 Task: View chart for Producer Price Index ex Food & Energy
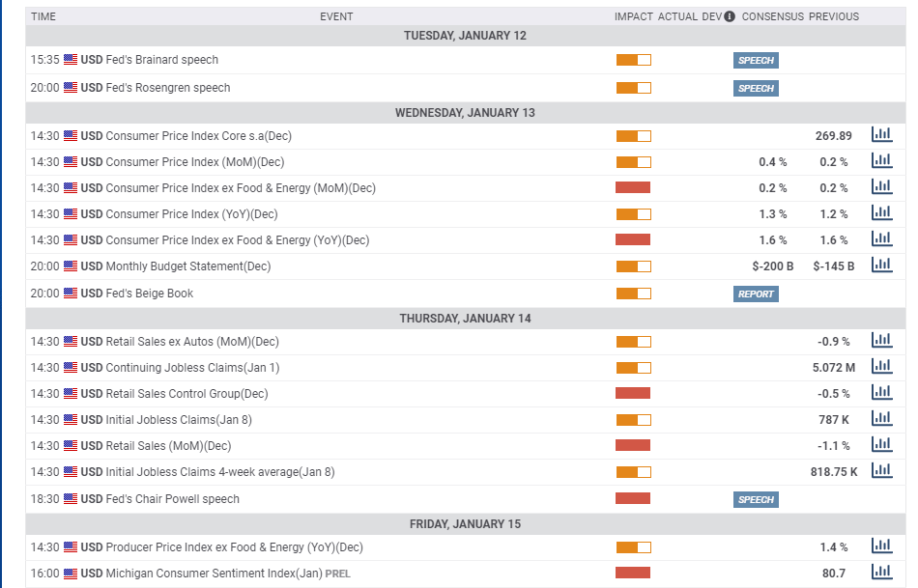point(881,546)
